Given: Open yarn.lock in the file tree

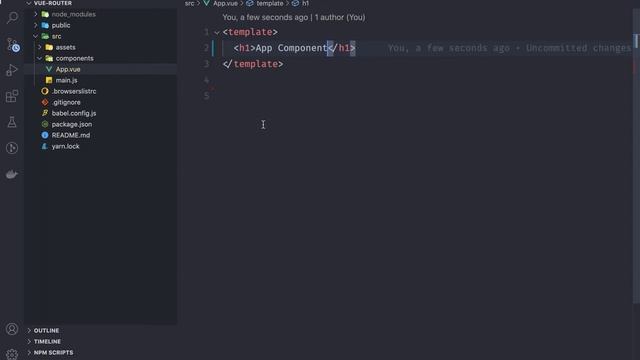Looking at the screenshot, I should pos(65,146).
